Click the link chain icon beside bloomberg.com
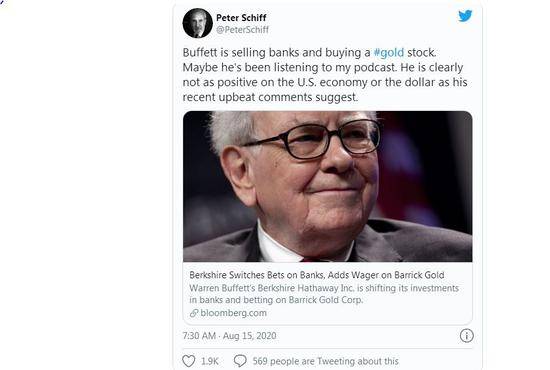Screen dimensions: 550x370 pyautogui.click(x=194, y=313)
